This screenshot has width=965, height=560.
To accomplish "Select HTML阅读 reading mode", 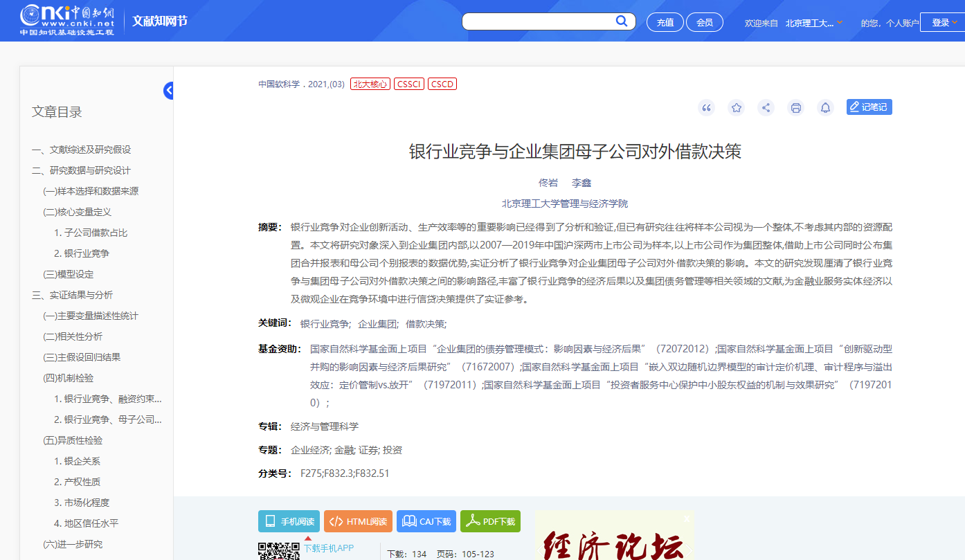I will pos(358,521).
